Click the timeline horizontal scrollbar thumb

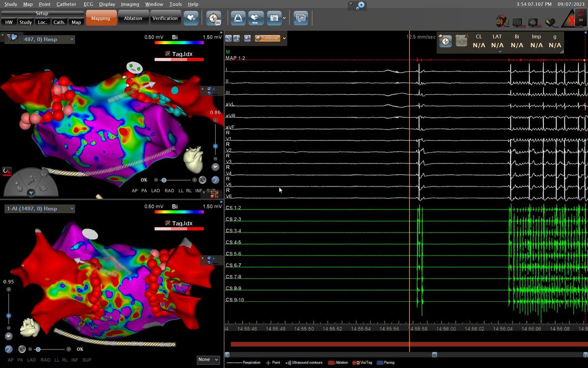[434, 354]
